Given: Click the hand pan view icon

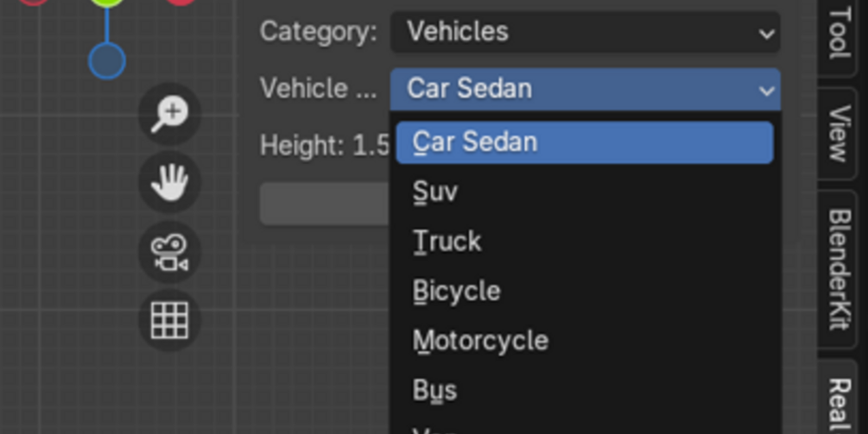Looking at the screenshot, I should click(169, 183).
